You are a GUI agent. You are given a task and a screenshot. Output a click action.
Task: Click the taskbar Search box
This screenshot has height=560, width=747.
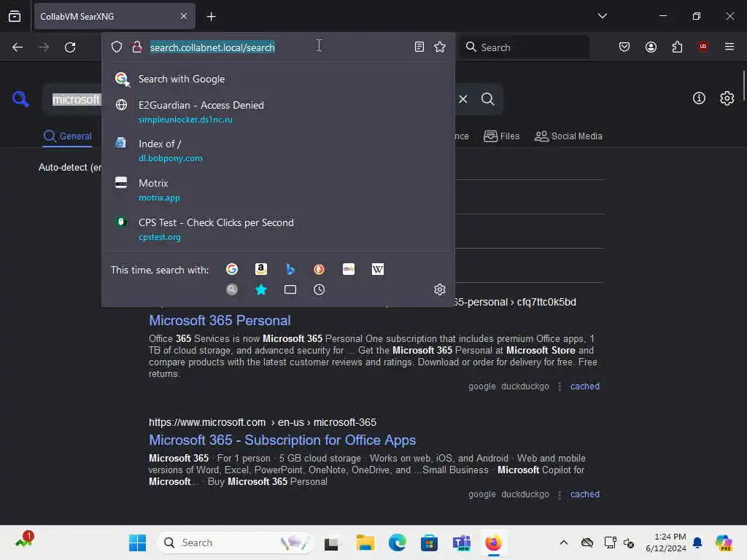pyautogui.click(x=236, y=542)
